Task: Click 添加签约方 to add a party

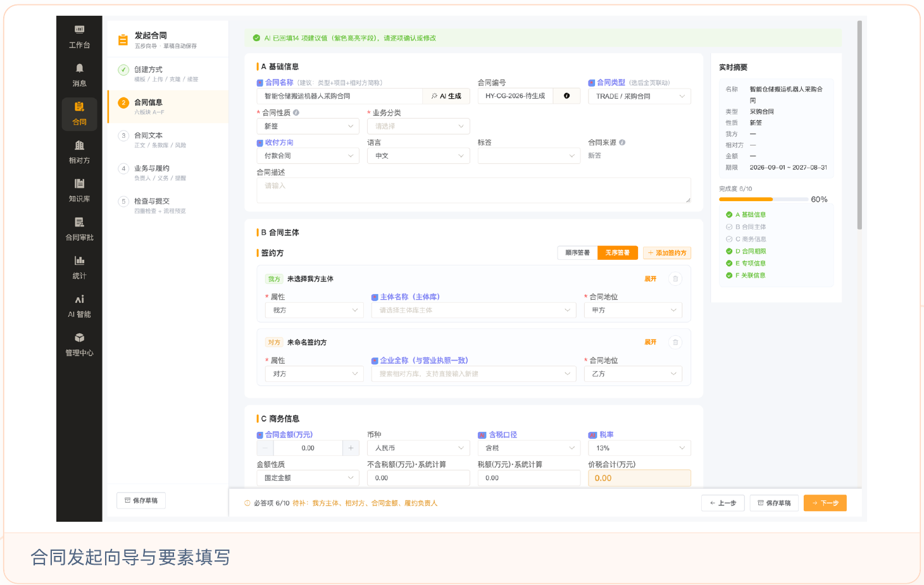Action: tap(667, 253)
